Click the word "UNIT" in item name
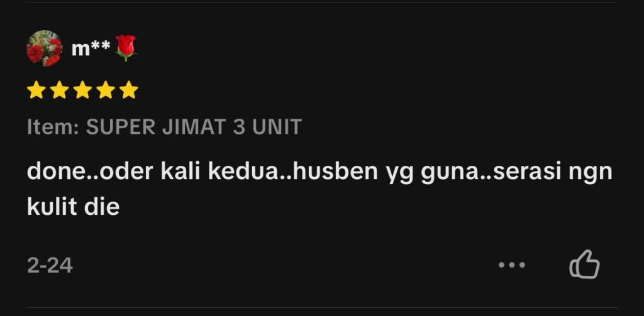This screenshot has height=316, width=644. point(277,127)
